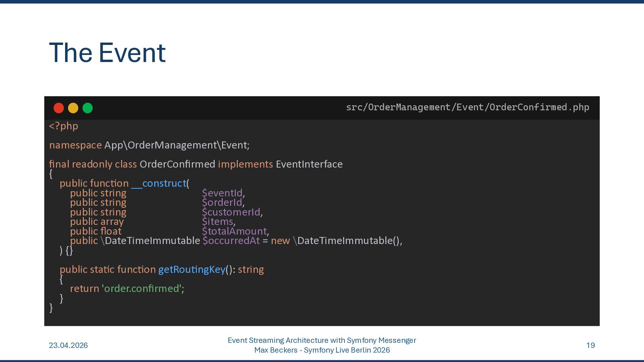Click the OrderConfirmed.php file path label
Image resolution: width=644 pixels, height=362 pixels.
467,107
